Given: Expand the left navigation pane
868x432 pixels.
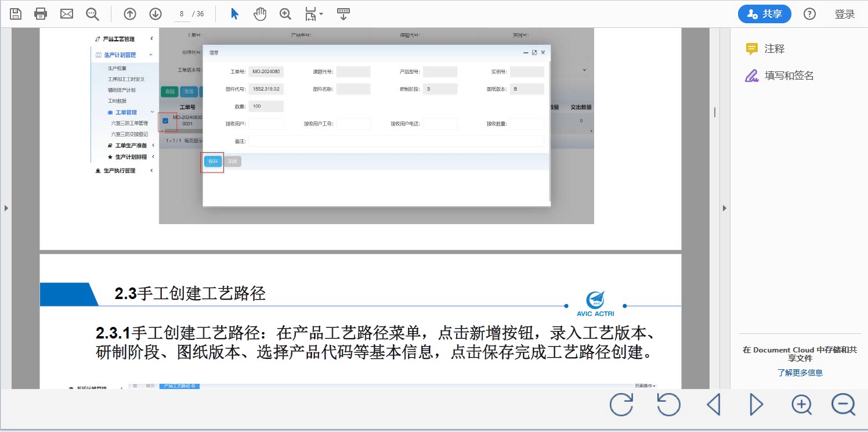Looking at the screenshot, I should tap(6, 207).
